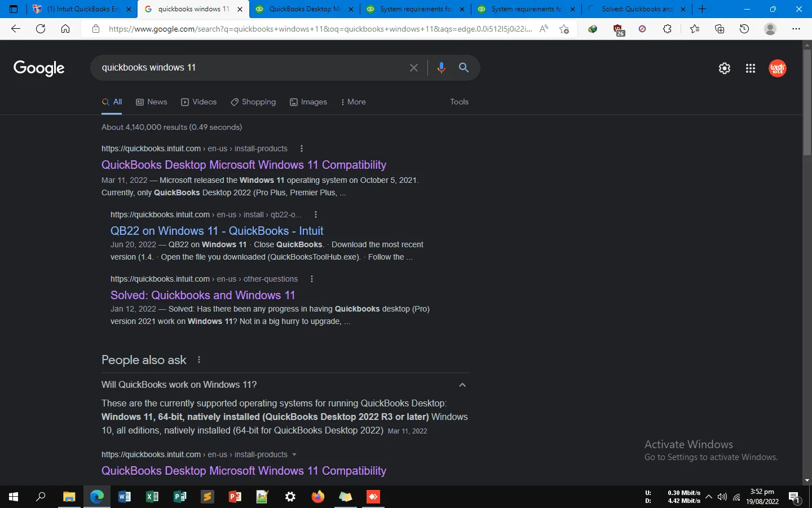Open the browser History icon
This screenshot has height=508, width=812.
[744, 29]
